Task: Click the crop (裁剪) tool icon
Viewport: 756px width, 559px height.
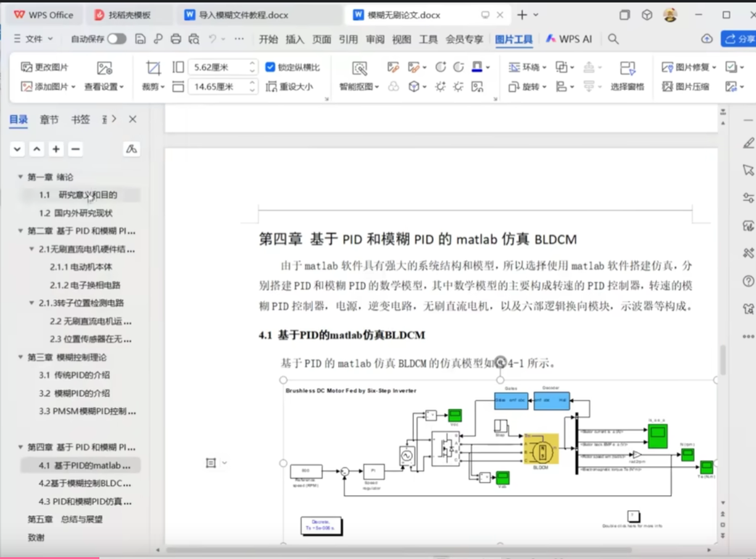Action: click(153, 68)
